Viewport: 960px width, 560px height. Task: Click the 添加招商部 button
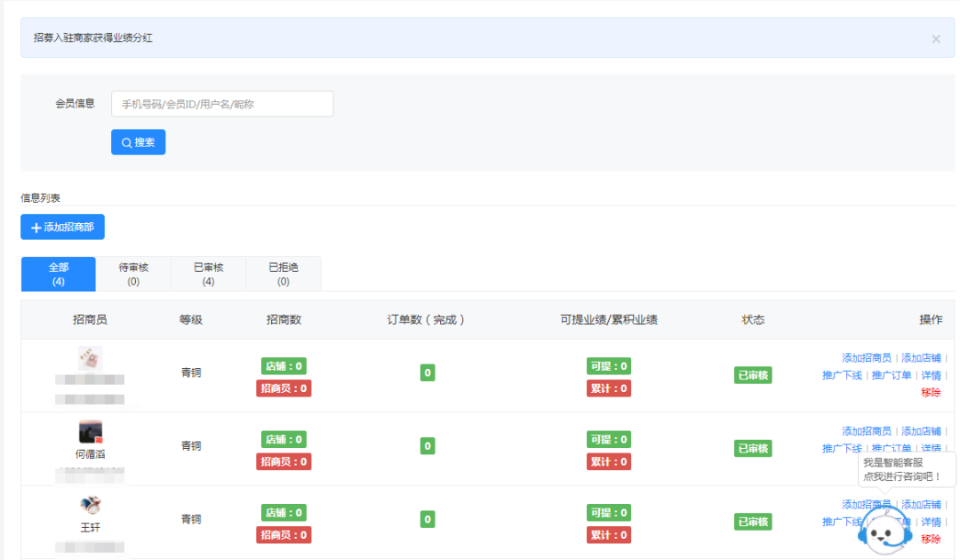(62, 227)
